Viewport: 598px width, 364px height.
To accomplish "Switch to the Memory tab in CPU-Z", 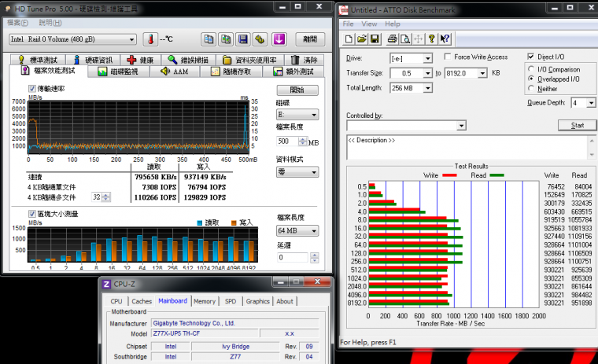I will pos(204,301).
